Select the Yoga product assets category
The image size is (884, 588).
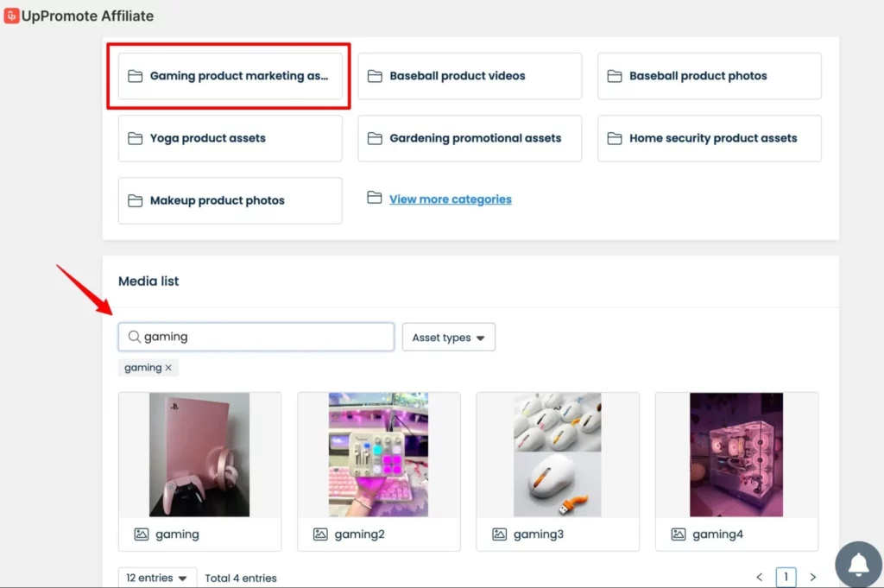click(230, 138)
